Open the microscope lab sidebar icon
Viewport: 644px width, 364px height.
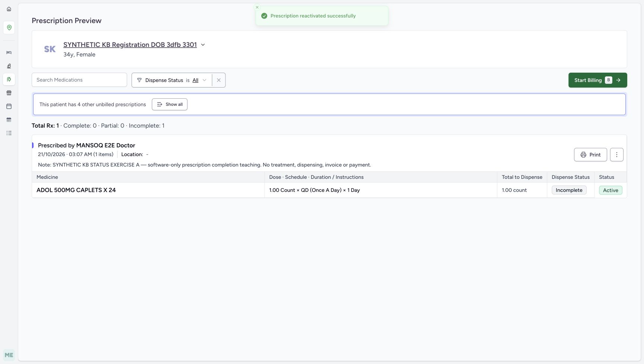point(9,66)
